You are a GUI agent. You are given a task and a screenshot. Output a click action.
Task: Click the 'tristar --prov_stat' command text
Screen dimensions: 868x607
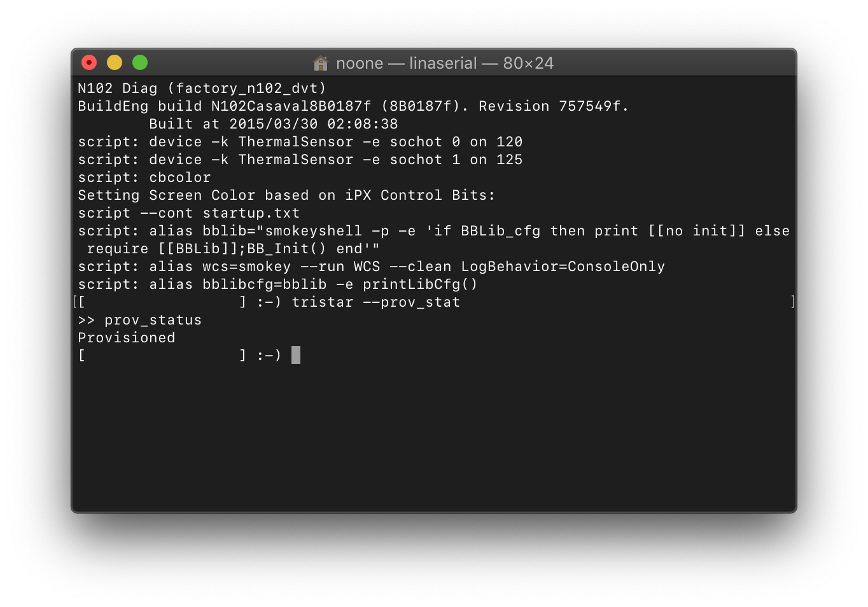click(376, 302)
